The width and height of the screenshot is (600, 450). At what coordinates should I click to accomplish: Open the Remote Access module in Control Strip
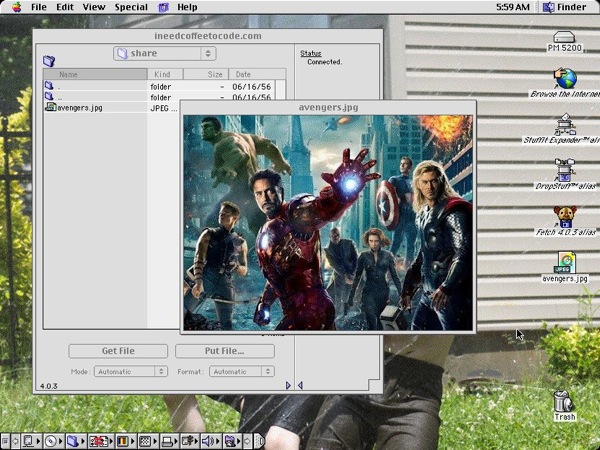(x=190, y=441)
